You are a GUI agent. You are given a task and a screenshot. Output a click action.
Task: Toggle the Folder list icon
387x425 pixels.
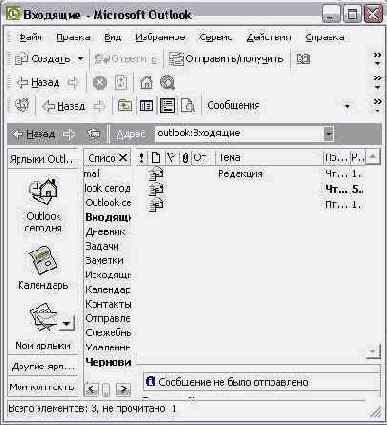pyautogui.click(x=146, y=106)
